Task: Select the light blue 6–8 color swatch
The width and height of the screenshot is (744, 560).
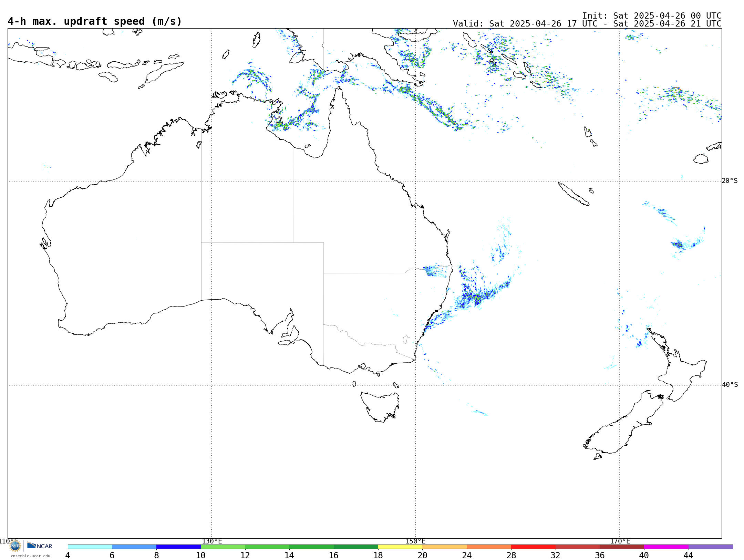Action: pos(134,547)
